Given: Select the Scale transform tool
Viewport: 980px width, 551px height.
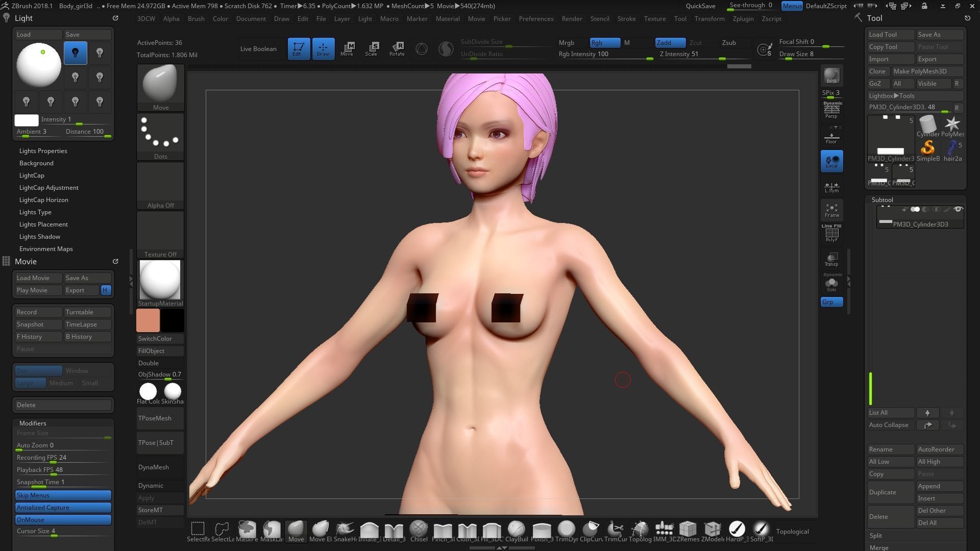Looking at the screenshot, I should click(371, 48).
